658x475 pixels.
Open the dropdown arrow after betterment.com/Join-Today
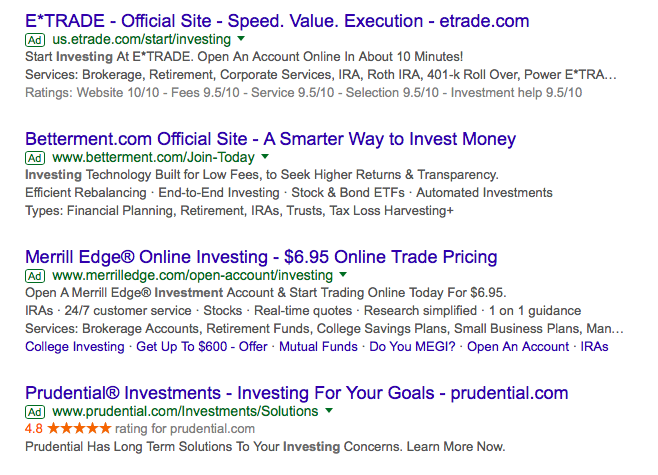(x=265, y=157)
